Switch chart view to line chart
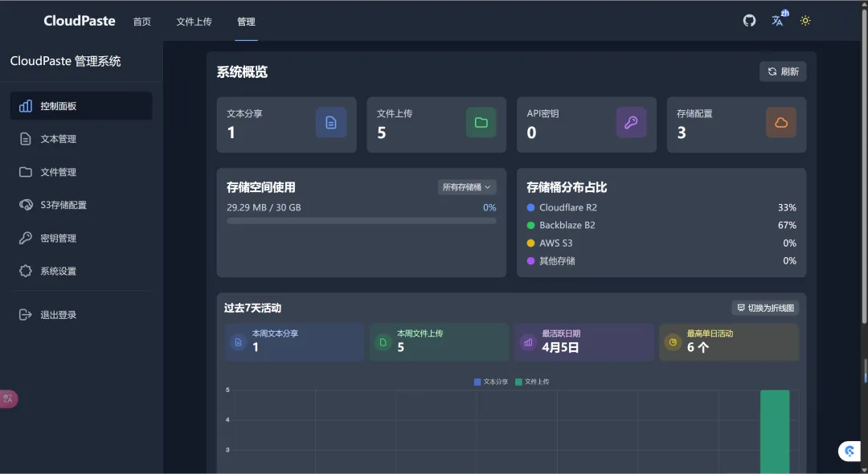868x474 pixels. [764, 308]
